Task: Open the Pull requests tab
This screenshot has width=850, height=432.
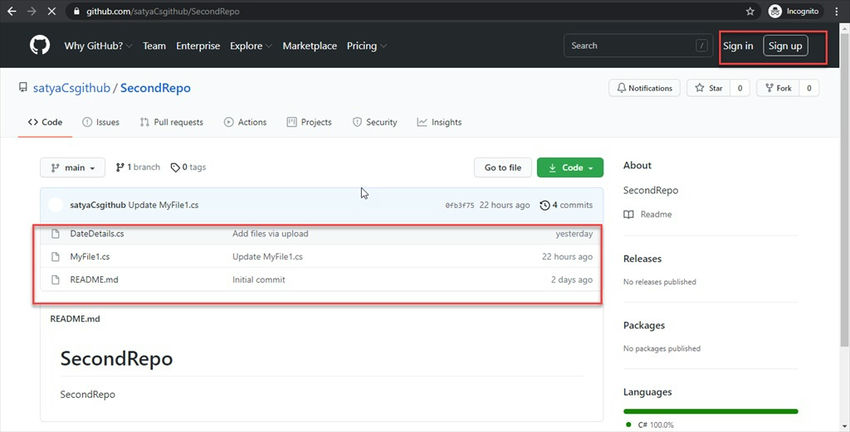Action: [x=171, y=122]
